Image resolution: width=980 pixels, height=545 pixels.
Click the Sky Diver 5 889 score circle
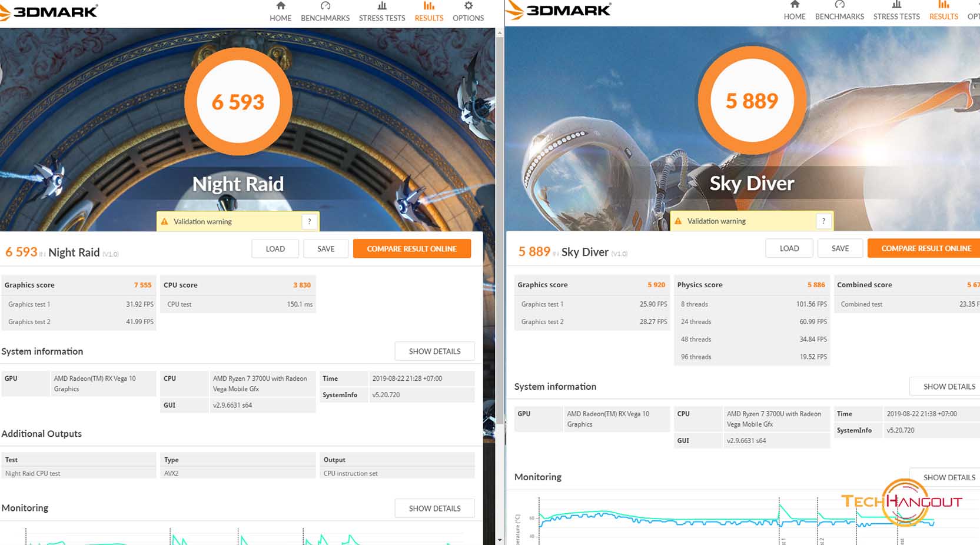click(x=752, y=101)
